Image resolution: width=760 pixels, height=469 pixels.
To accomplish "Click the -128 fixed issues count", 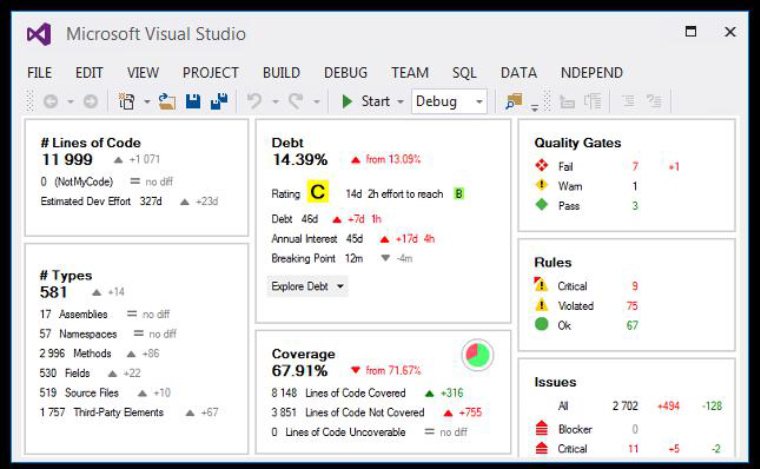I will [x=712, y=406].
